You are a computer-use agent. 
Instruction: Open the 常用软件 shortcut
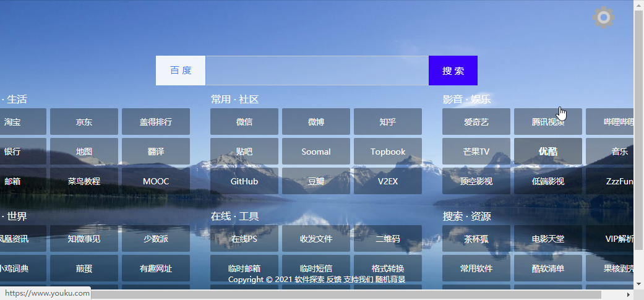coord(476,268)
